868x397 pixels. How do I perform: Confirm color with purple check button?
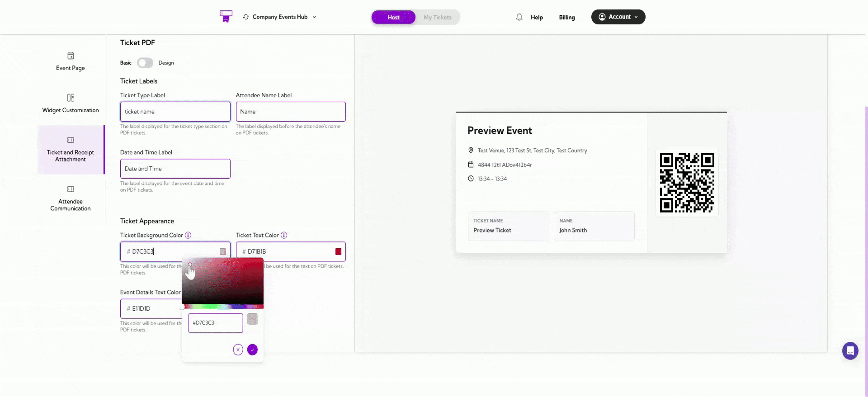click(252, 350)
